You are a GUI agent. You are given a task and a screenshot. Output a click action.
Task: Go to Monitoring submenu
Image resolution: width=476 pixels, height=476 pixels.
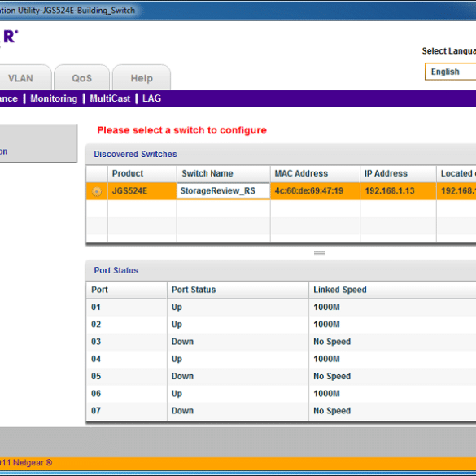54,98
